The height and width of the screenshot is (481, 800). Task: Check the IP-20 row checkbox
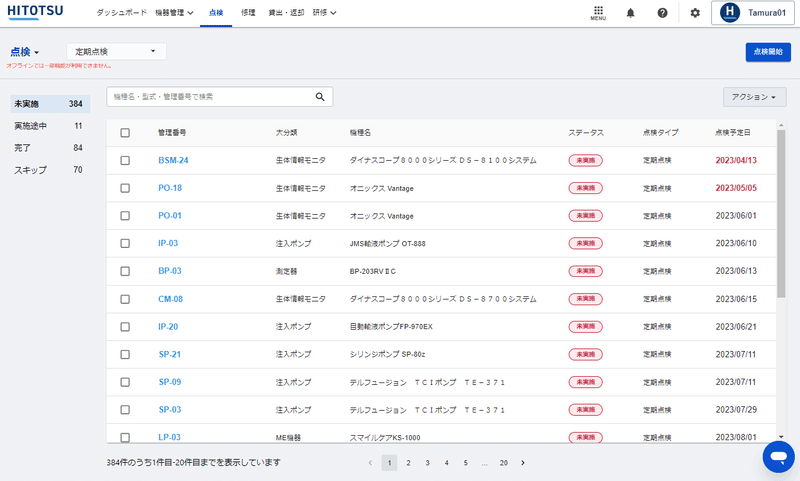point(125,326)
